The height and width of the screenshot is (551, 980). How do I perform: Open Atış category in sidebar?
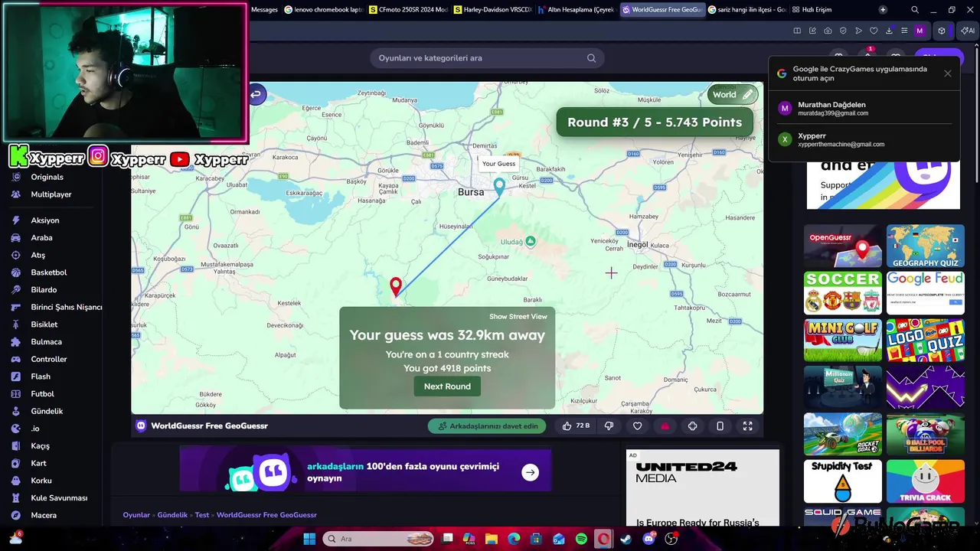(x=38, y=255)
